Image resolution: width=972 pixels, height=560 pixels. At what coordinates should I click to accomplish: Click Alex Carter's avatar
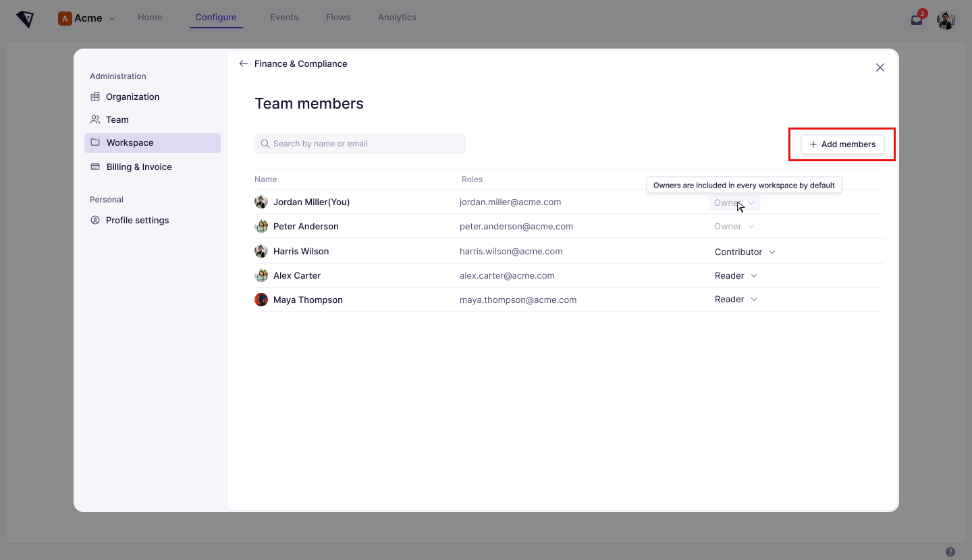click(261, 275)
